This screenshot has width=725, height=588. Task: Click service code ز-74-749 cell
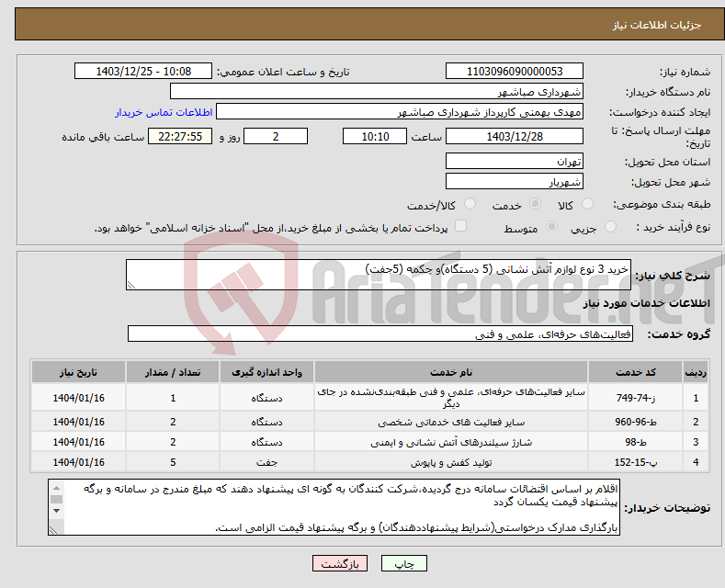click(x=636, y=398)
